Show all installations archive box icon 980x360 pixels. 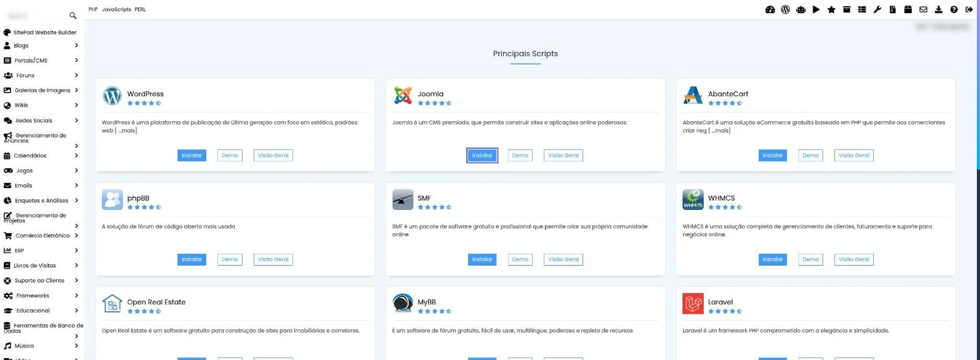coord(847,9)
